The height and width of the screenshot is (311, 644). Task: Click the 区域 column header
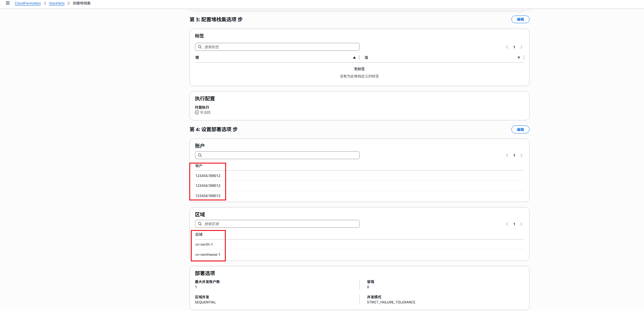(199, 234)
